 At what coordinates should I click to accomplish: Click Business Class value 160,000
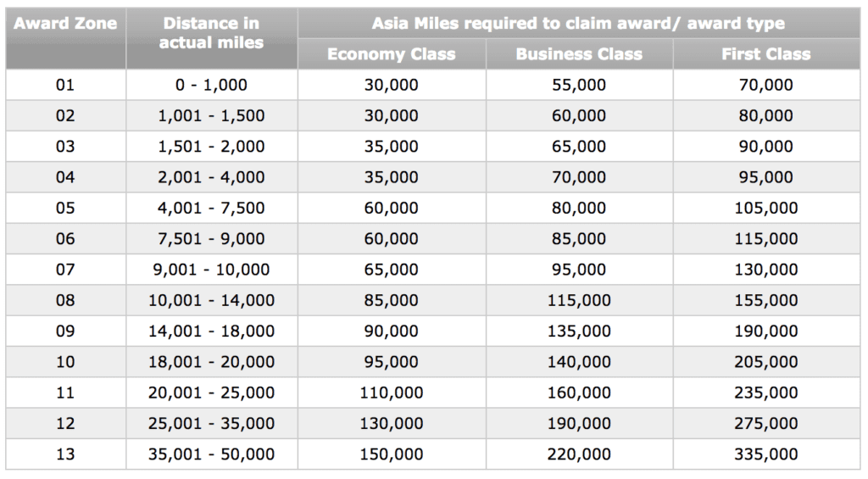(x=579, y=393)
